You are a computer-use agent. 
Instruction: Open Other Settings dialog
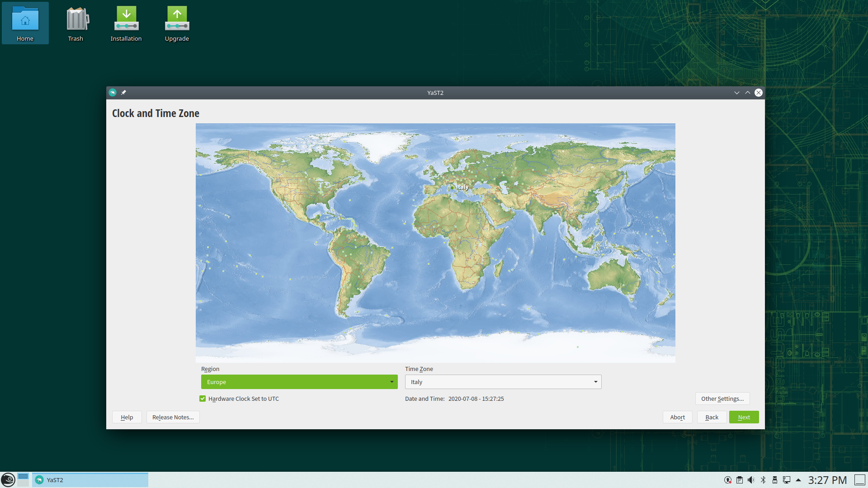click(722, 399)
